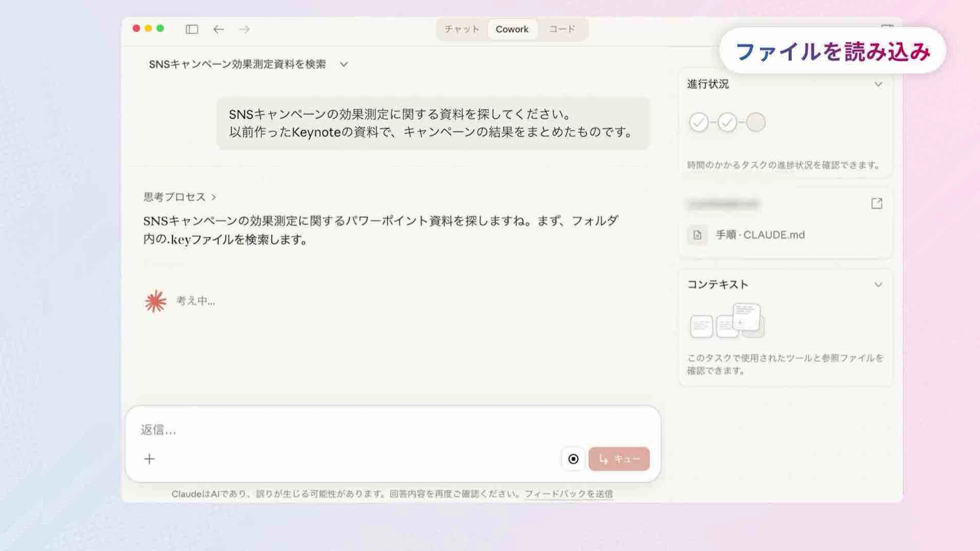Click the キュー queue button
980x551 pixels.
click(x=619, y=459)
